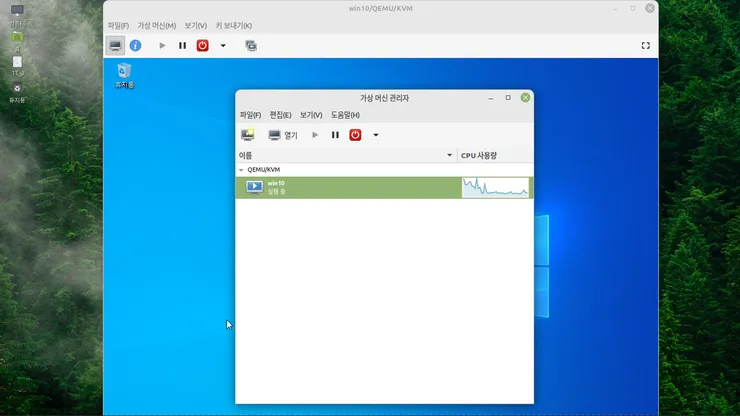Create a new virtual machine icon
The height and width of the screenshot is (416, 740).
248,135
